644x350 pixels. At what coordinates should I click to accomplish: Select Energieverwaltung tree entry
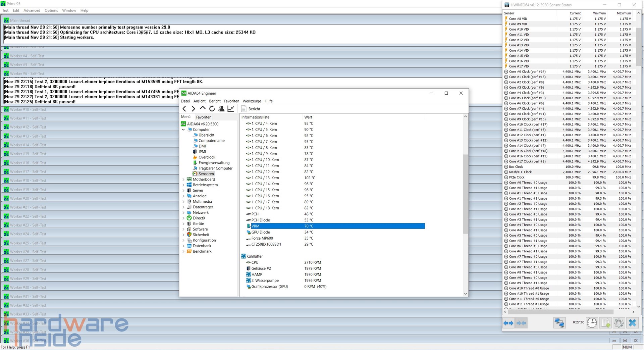[x=214, y=163]
